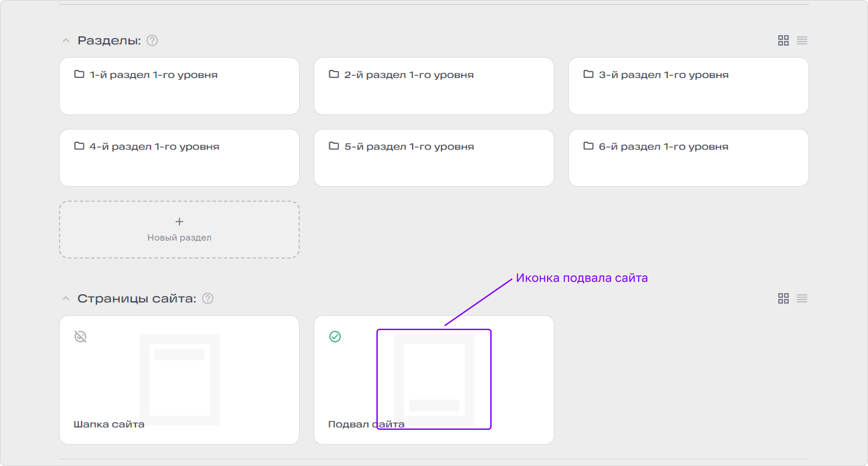
Task: Switch Страницы сайта to list view
Action: (802, 298)
